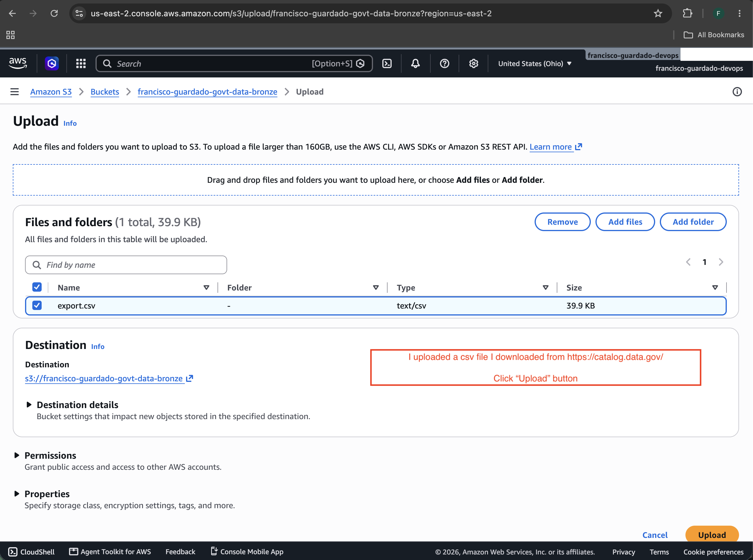Viewport: 753px width, 560px height.
Task: Go back to the previous browser page
Action: point(12,14)
